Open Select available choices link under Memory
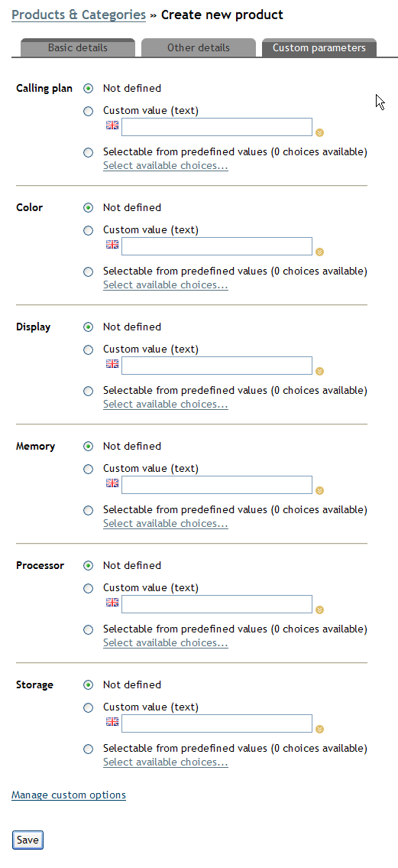 pos(165,524)
